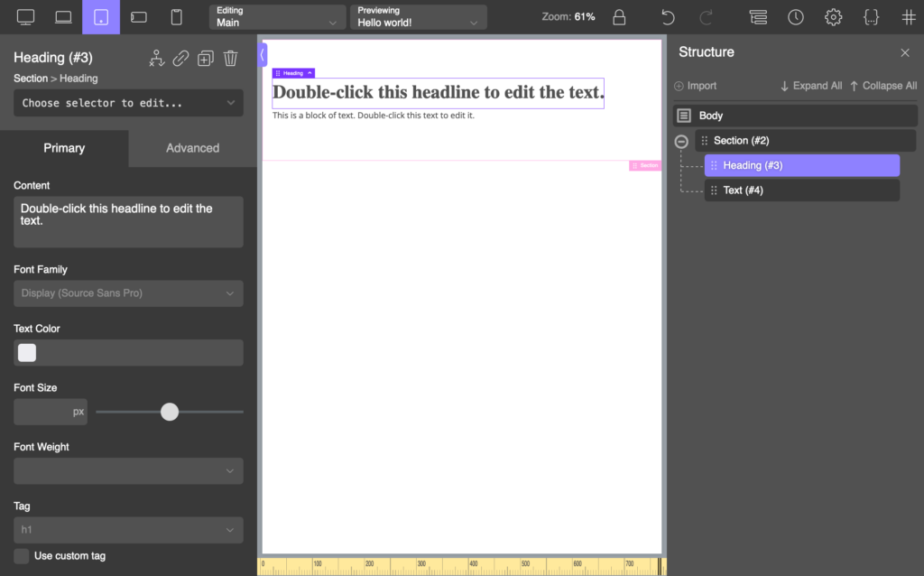Click Collapse All in Structure panel
Screen dimensions: 924x576
(x=882, y=86)
